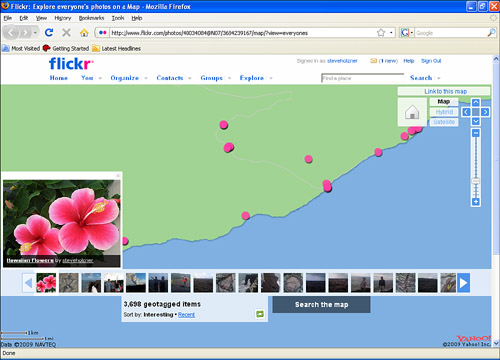Open the View menu
This screenshot has width=500, height=360.
41,18
